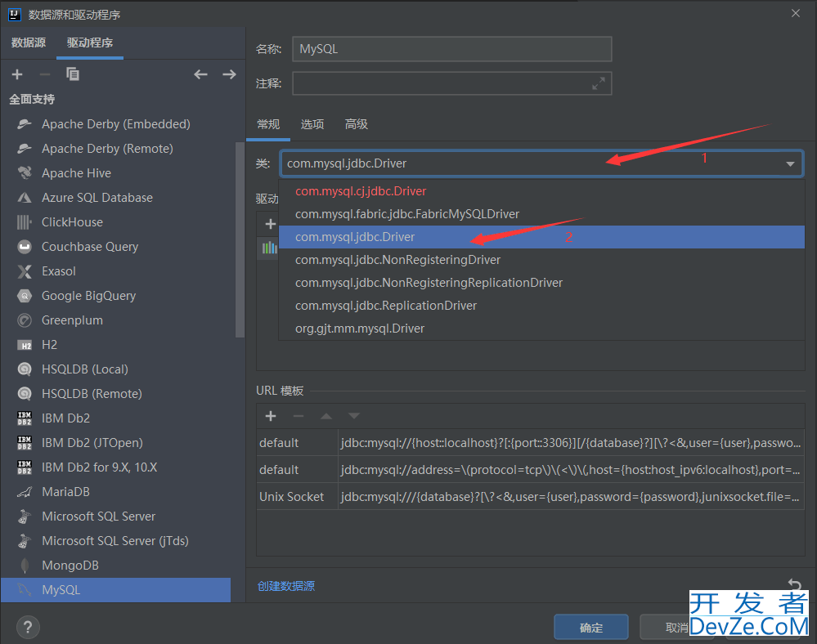Select the HSQLDB (Remote) driver
Viewport: 817px width, 644px height.
115,394
